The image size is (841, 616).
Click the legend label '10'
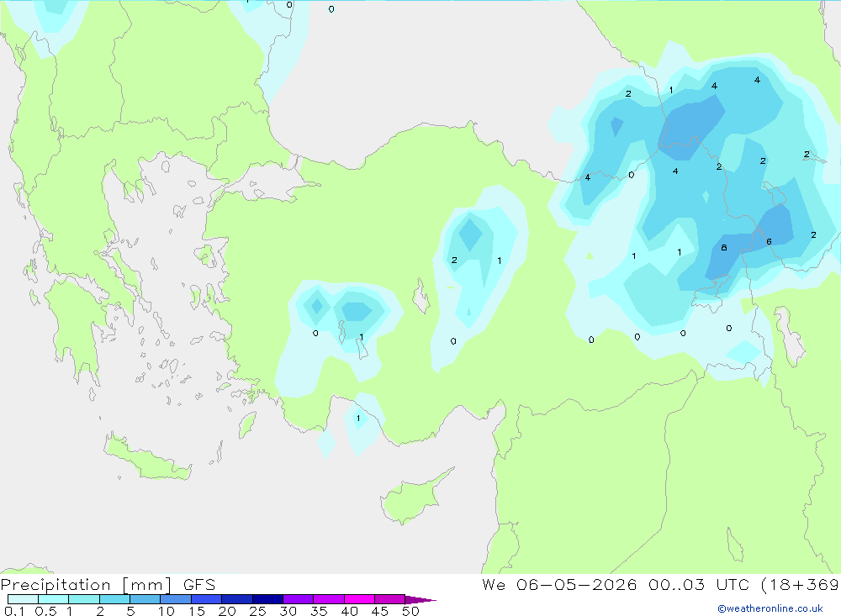click(167, 611)
